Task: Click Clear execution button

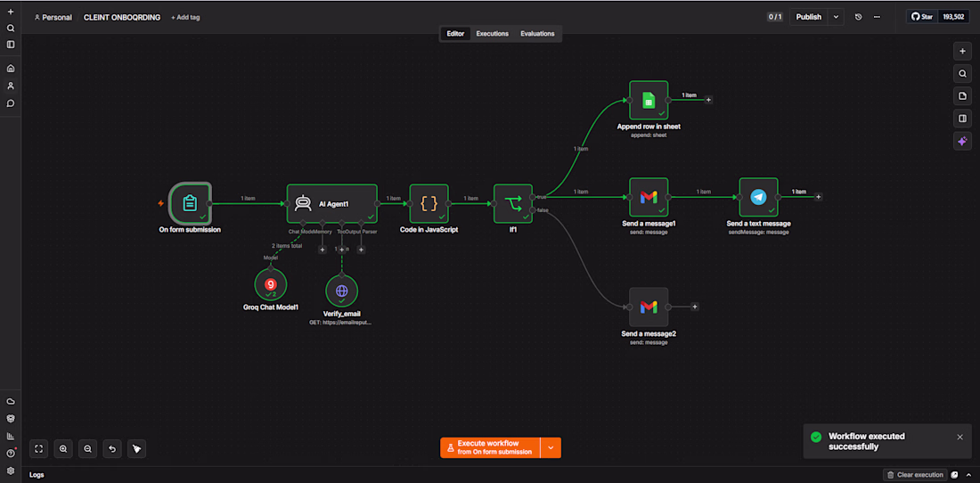Action: (x=914, y=475)
